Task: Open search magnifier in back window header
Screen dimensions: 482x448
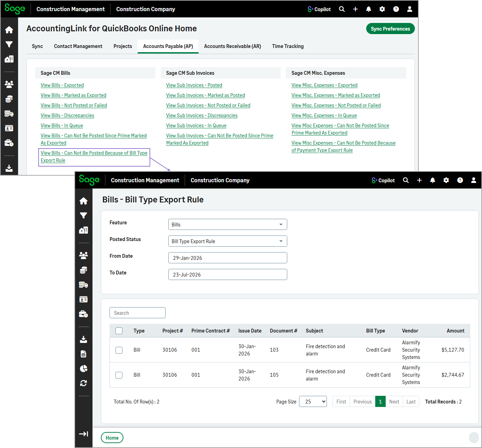Action: point(342,9)
